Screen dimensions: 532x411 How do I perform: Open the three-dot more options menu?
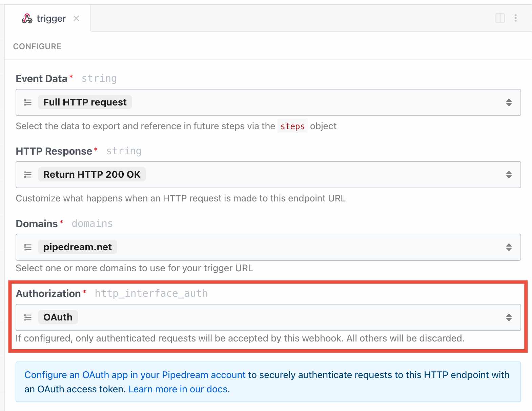coord(516,18)
